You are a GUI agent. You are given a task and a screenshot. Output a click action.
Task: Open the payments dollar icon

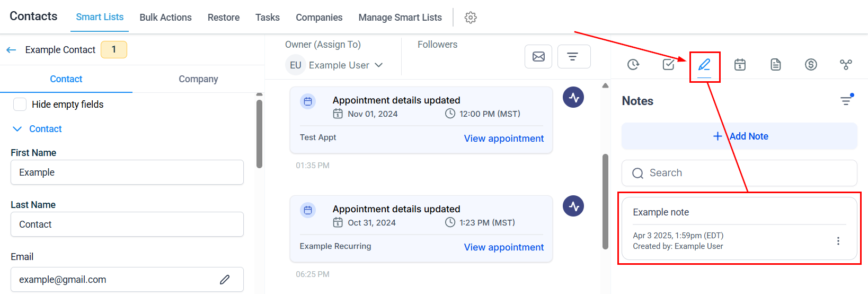coord(811,65)
